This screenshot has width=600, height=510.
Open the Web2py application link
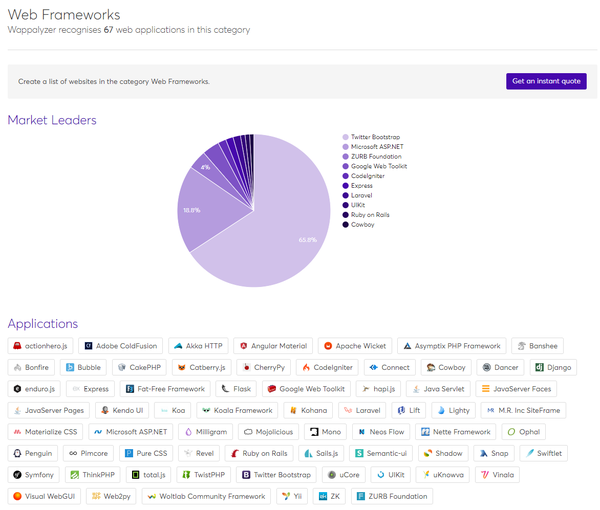pyautogui.click(x=111, y=496)
